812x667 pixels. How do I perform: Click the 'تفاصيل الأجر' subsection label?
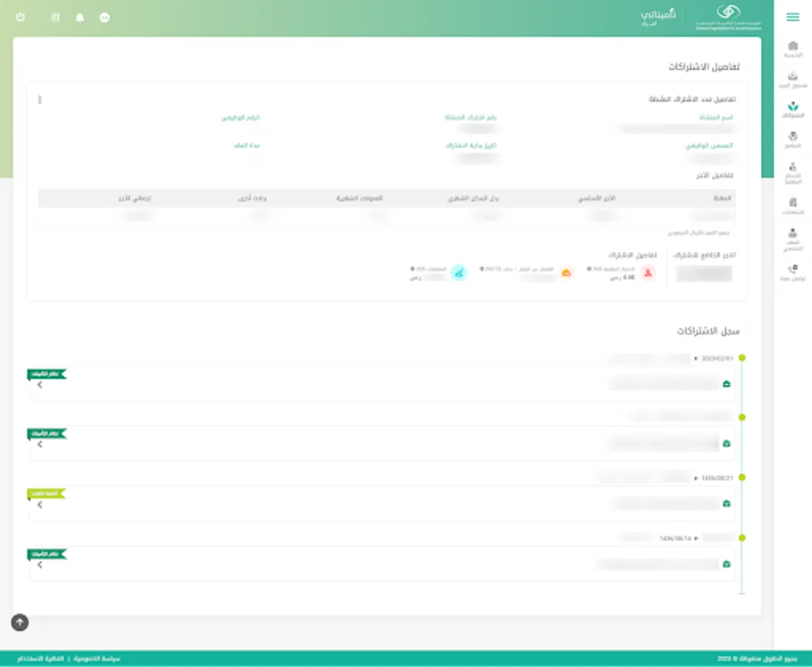pos(715,176)
